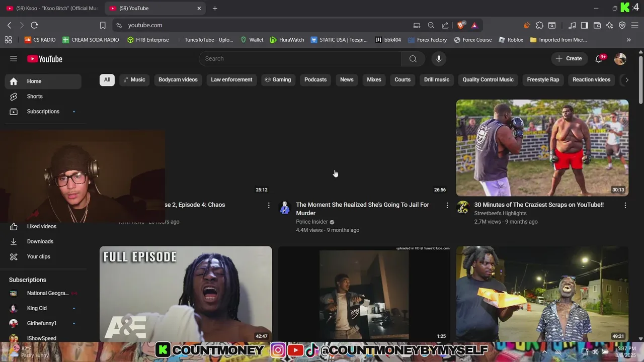Open Subscriptions in sidebar
The height and width of the screenshot is (362, 644).
(x=43, y=112)
